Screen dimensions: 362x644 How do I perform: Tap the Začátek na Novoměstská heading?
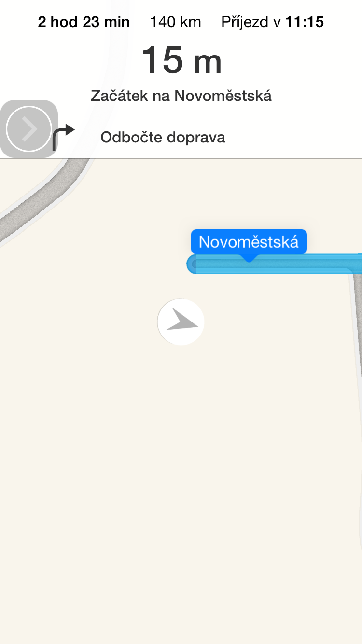181,96
